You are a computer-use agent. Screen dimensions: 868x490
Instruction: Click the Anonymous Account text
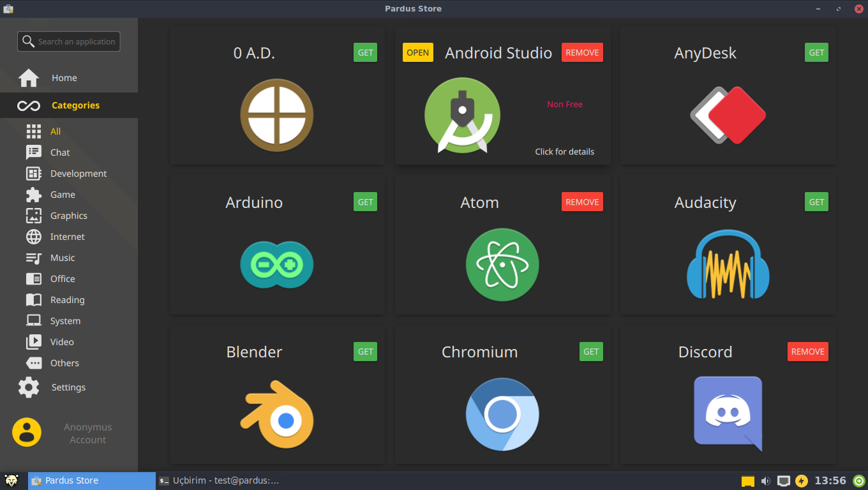pos(88,433)
